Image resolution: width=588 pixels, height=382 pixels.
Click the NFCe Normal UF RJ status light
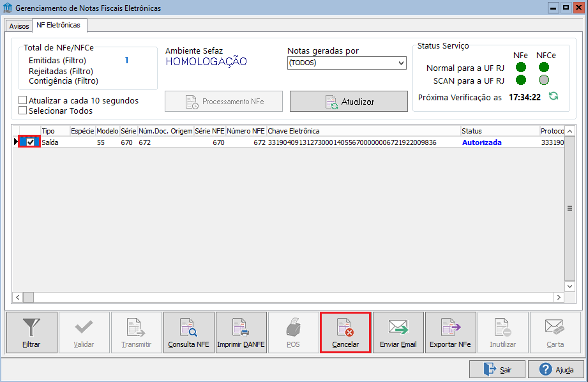coord(544,67)
